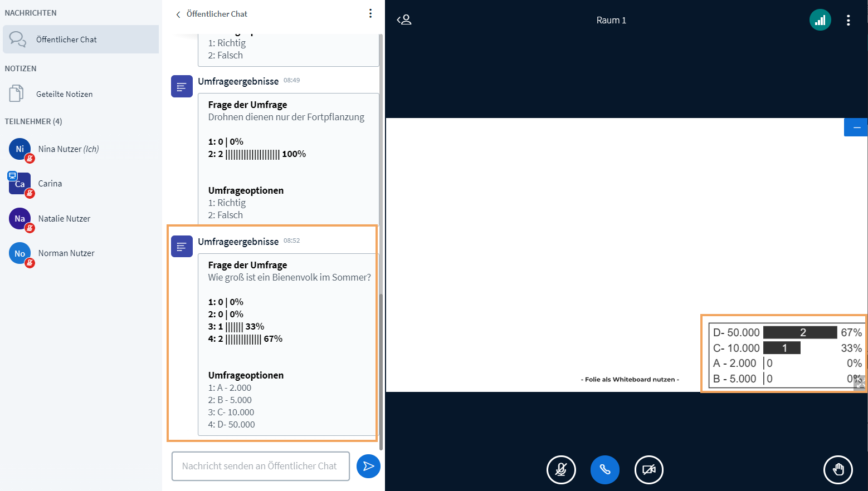This screenshot has width=868, height=491.
Task: Select participant Natalie Nutzer
Action: click(x=64, y=219)
